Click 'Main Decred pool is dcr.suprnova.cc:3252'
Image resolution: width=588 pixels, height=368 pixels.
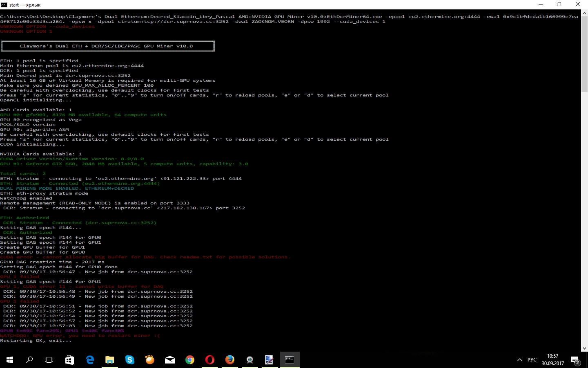point(65,76)
